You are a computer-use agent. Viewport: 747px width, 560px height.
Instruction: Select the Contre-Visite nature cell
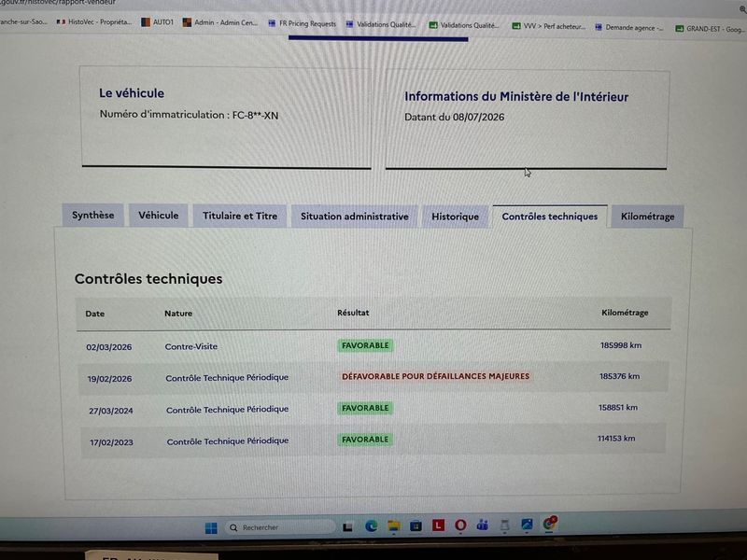pos(191,346)
